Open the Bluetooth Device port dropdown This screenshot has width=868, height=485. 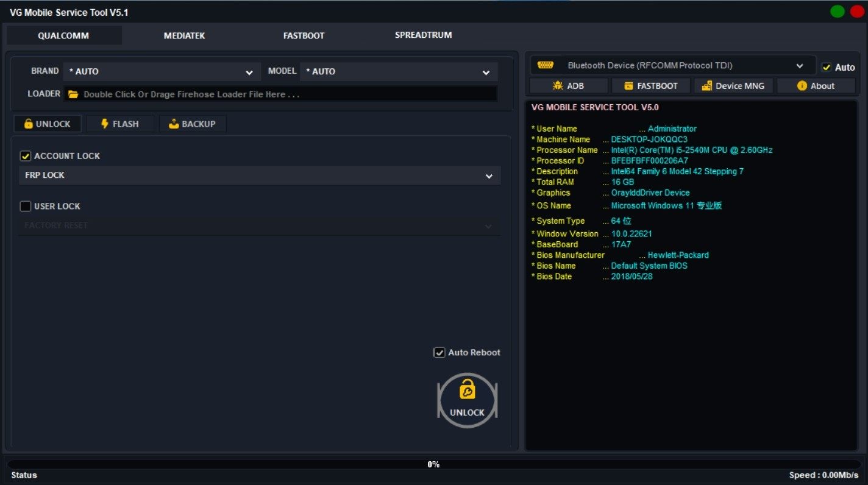coord(799,66)
